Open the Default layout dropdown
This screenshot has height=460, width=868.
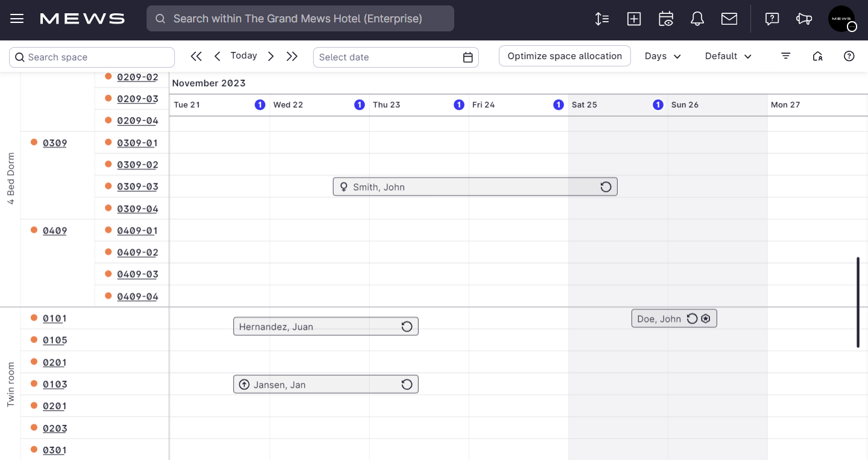click(x=727, y=56)
